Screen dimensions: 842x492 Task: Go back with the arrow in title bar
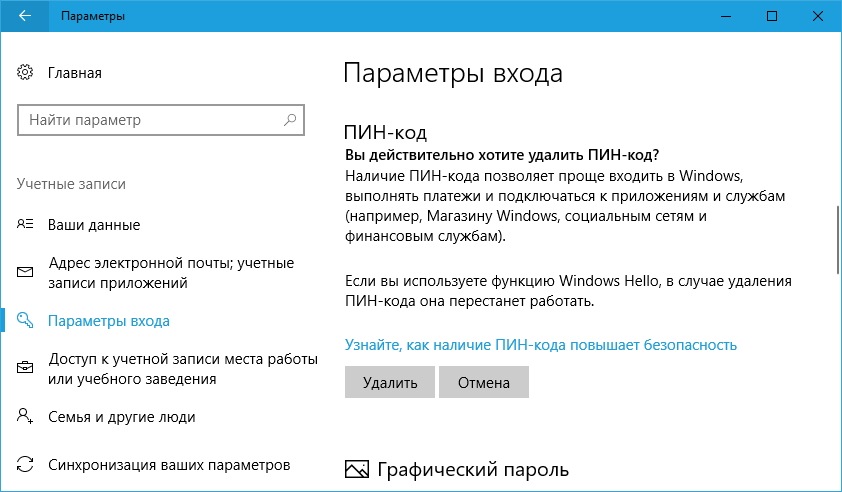tap(25, 16)
